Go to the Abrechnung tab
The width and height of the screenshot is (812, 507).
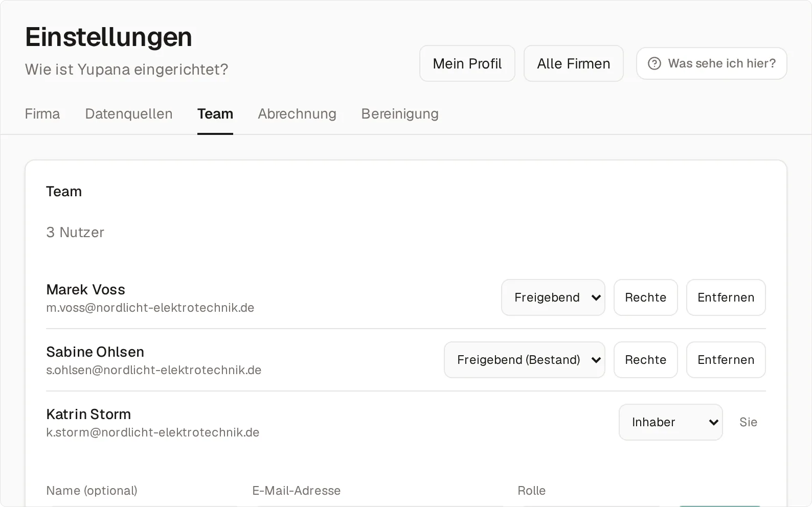point(297,113)
